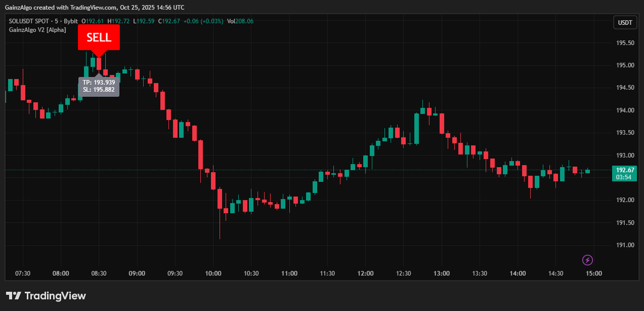Click the GainzAlgo V2 [Alpha] indicator label
The width and height of the screenshot is (644, 311).
(x=38, y=30)
